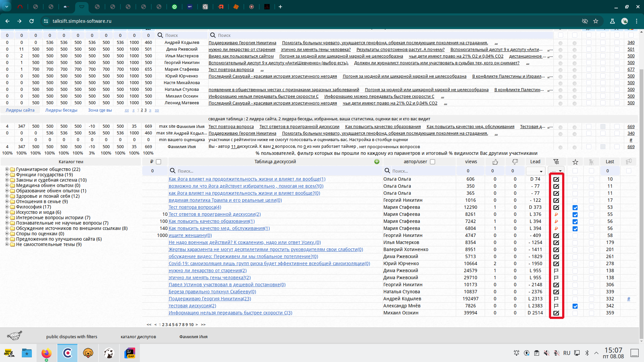Click flag icon in Андрей Кодылев discussion row
Image resolution: width=644 pixels, height=362 pixels.
(x=556, y=299)
